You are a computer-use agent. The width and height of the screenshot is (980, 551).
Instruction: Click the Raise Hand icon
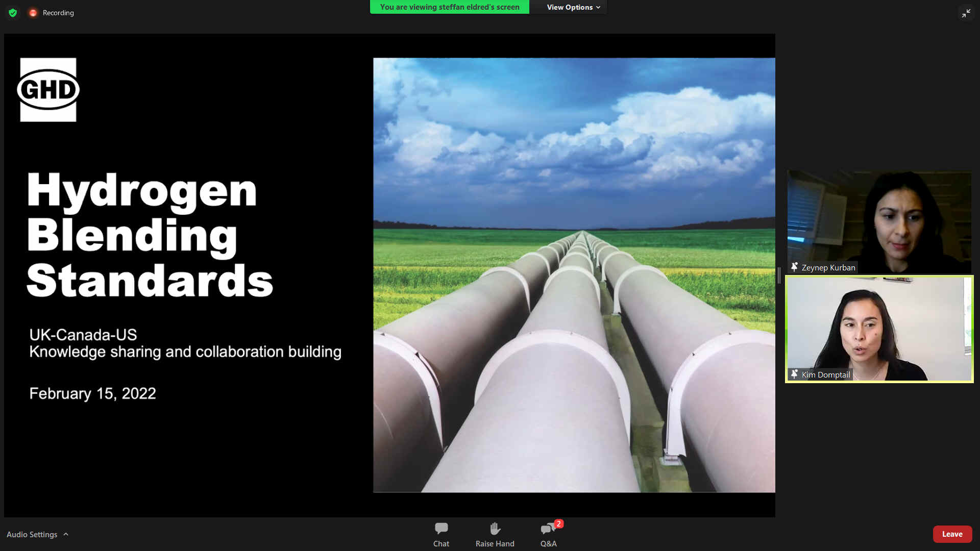point(495,529)
